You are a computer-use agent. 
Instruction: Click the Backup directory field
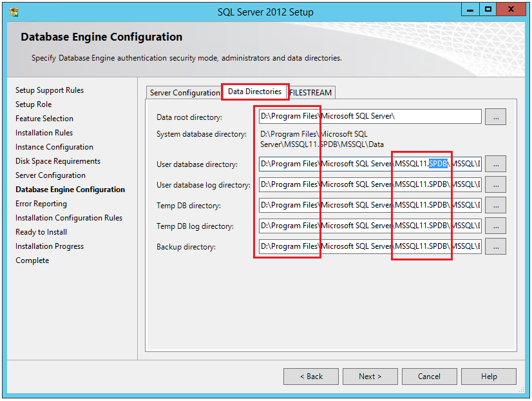tap(370, 247)
